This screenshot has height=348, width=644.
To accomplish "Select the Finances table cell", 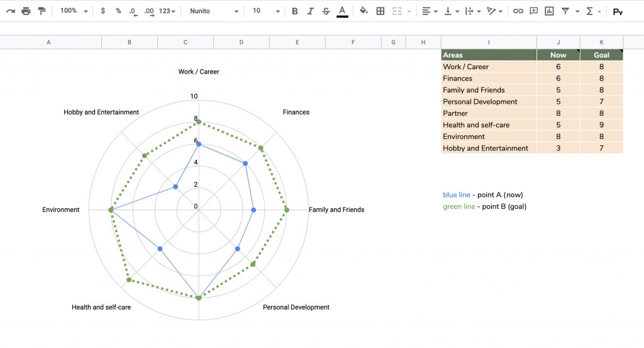I will [x=489, y=79].
